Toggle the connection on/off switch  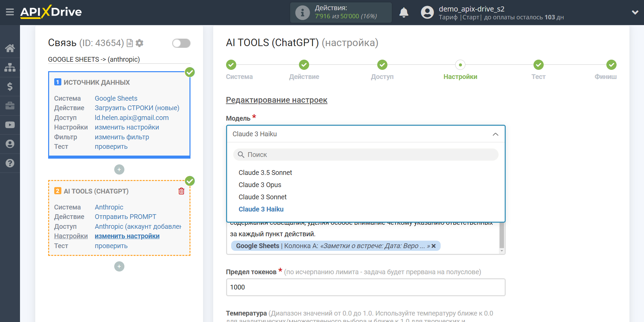pos(181,43)
